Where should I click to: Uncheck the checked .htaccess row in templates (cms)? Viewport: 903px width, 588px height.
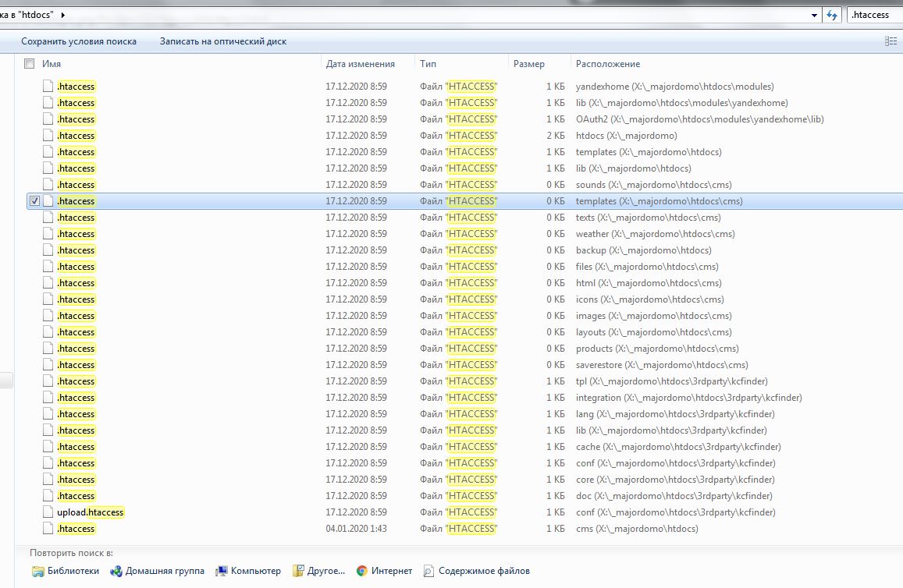pyautogui.click(x=34, y=201)
